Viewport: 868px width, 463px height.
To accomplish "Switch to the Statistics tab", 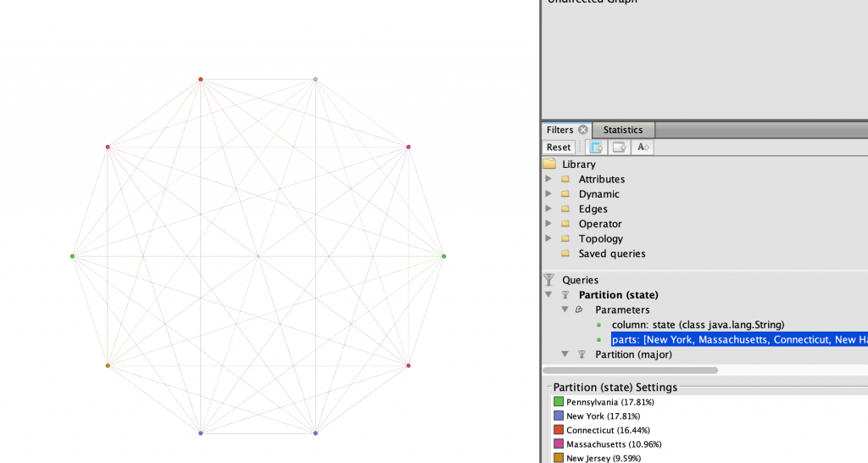I will click(622, 130).
